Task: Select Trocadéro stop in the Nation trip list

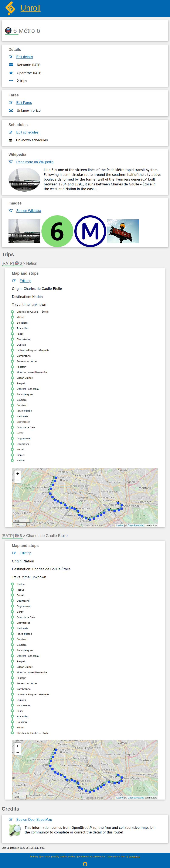Action: [x=23, y=328]
